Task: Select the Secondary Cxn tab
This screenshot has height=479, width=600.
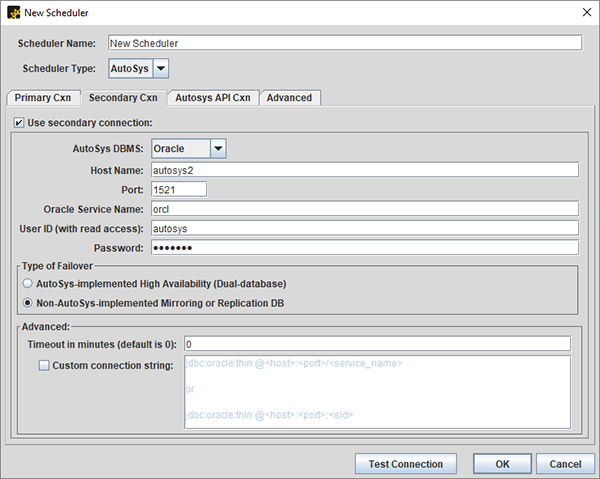Action: [x=124, y=98]
